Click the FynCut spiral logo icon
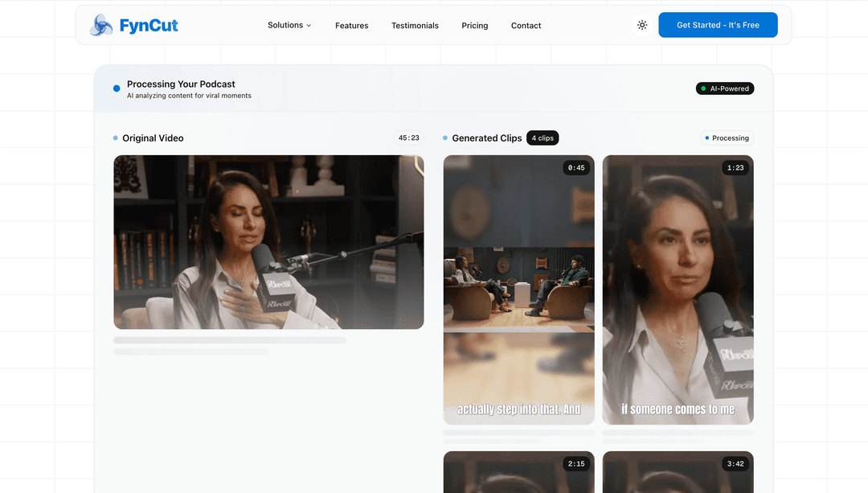Screen dimensions: 868x493 click(100, 25)
